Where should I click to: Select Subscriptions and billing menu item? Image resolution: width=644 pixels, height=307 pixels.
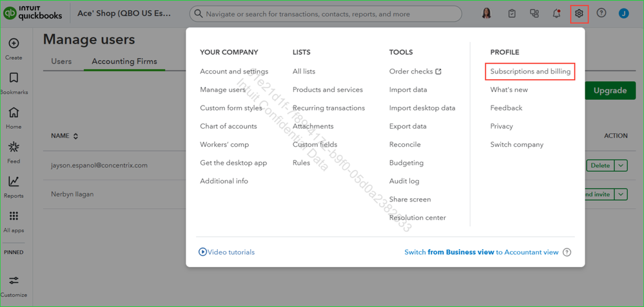(530, 71)
